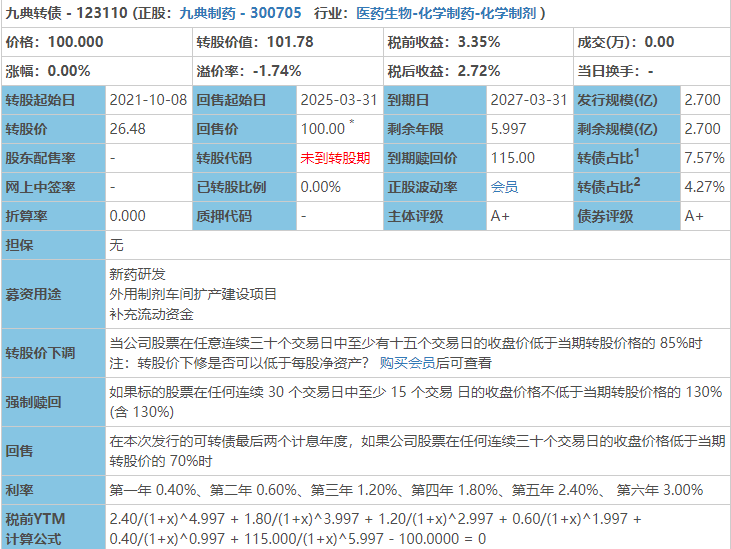Click the 溢价率 value -1.74%
This screenshot has height=549, width=731.
click(x=277, y=71)
